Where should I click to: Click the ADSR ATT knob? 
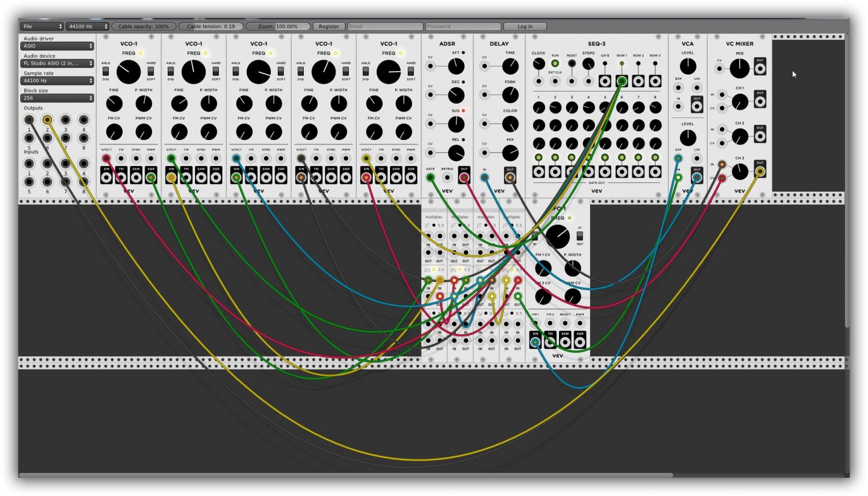[x=456, y=66]
